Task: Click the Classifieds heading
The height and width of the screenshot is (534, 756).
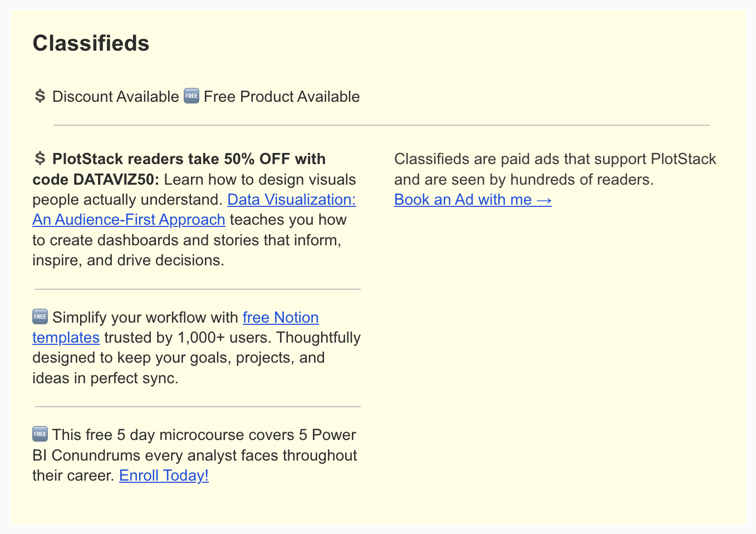Action: 91,43
